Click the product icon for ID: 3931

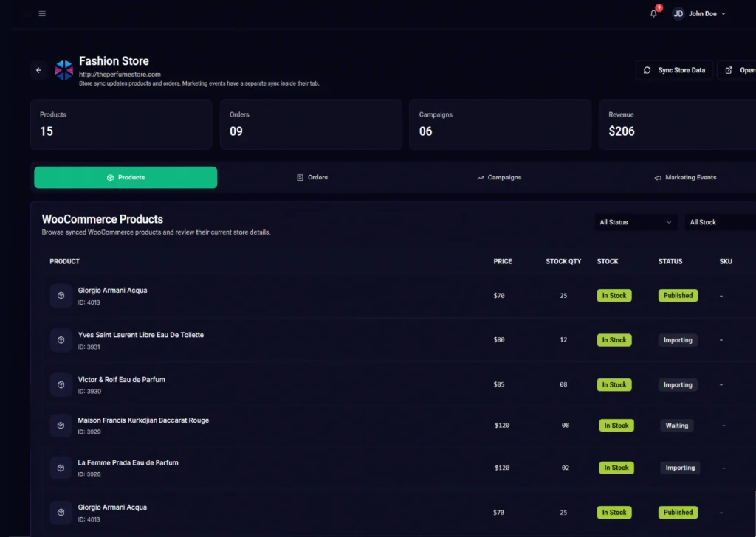[61, 340]
